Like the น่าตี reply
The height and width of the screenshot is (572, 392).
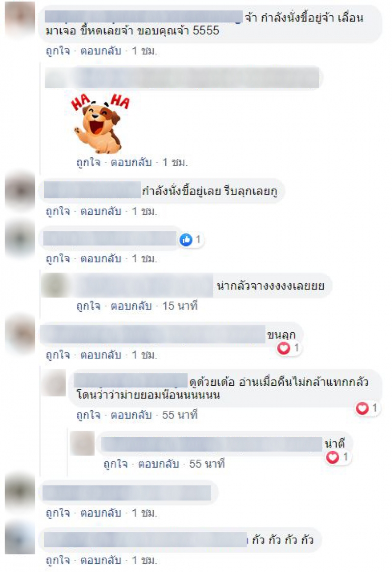[x=116, y=464]
